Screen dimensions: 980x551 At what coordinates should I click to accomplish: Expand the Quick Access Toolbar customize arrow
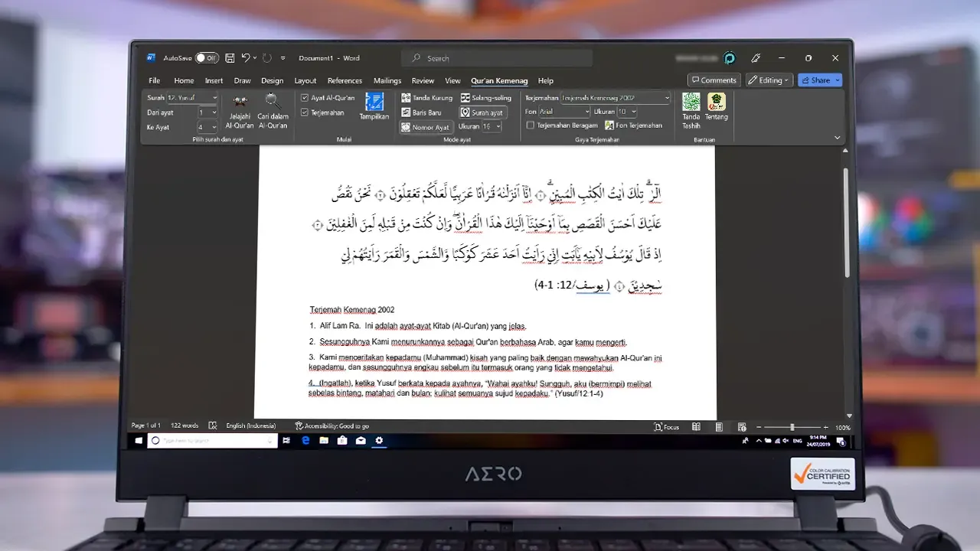click(x=283, y=58)
